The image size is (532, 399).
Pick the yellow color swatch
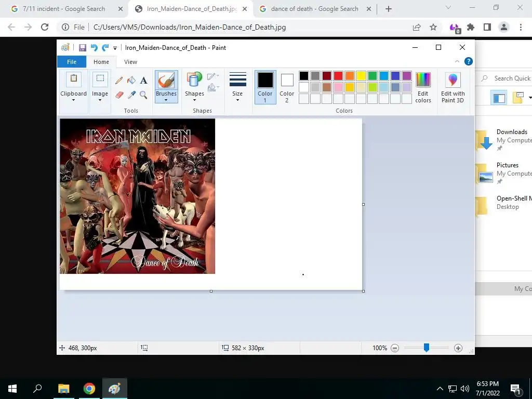coord(361,76)
